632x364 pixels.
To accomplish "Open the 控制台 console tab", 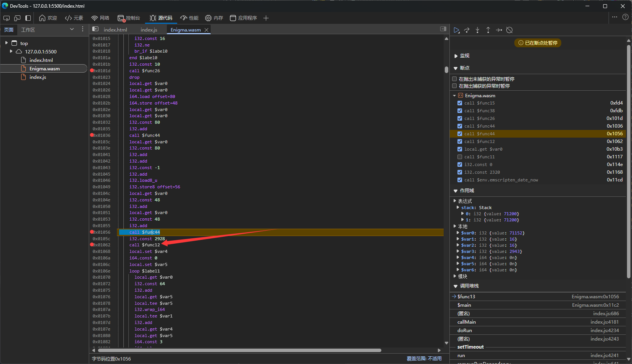I will point(129,18).
